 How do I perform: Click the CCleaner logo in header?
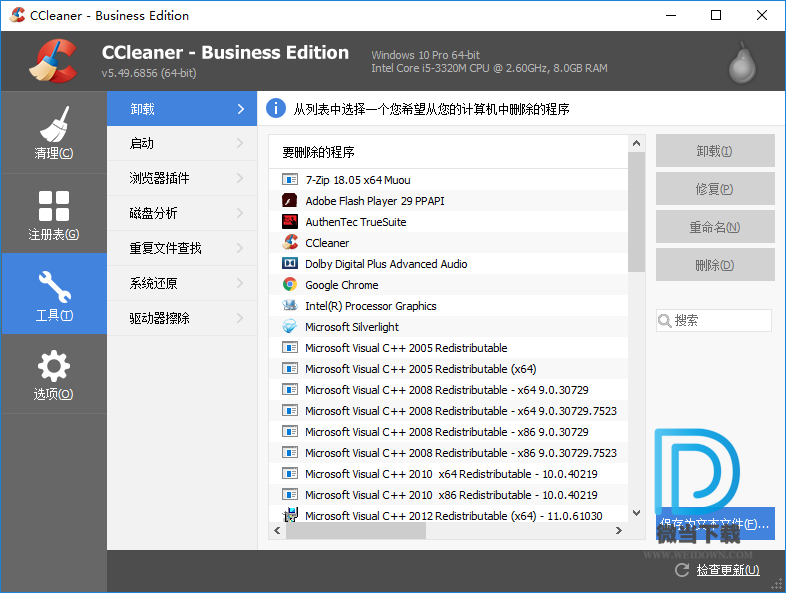tap(54, 61)
